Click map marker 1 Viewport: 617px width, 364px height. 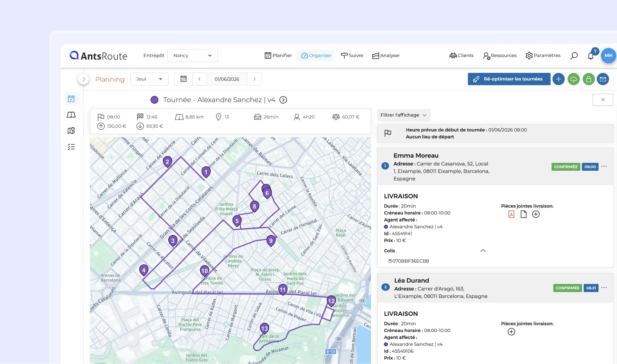[x=206, y=172]
